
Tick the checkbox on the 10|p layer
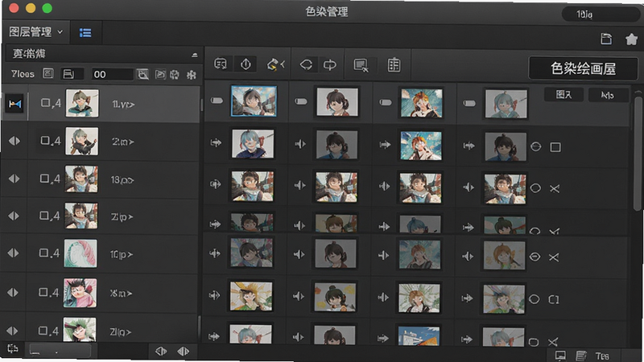coord(43,253)
